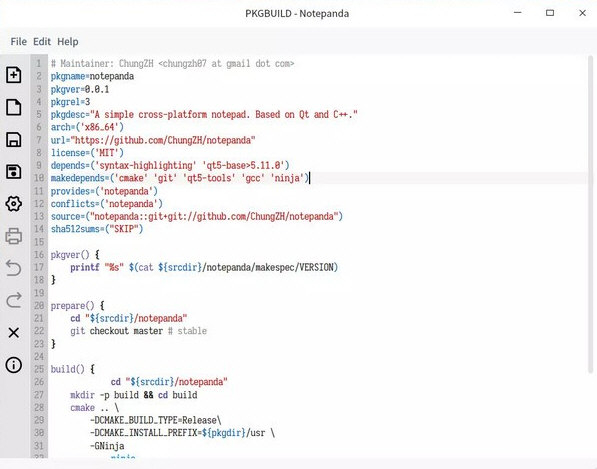Print the document with printer icon

point(14,236)
